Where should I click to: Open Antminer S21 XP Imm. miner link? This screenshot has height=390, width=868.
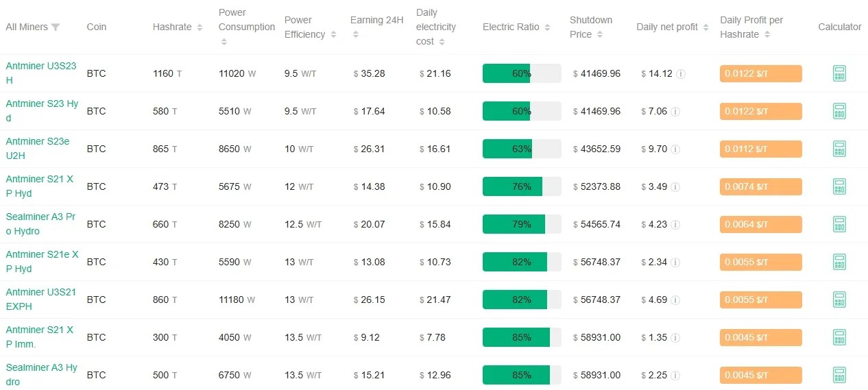(x=40, y=337)
